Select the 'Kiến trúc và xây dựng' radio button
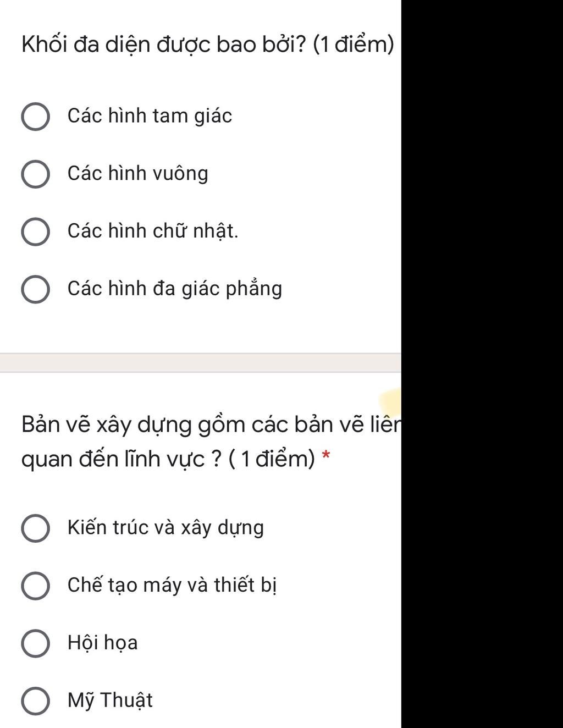 pos(36,528)
